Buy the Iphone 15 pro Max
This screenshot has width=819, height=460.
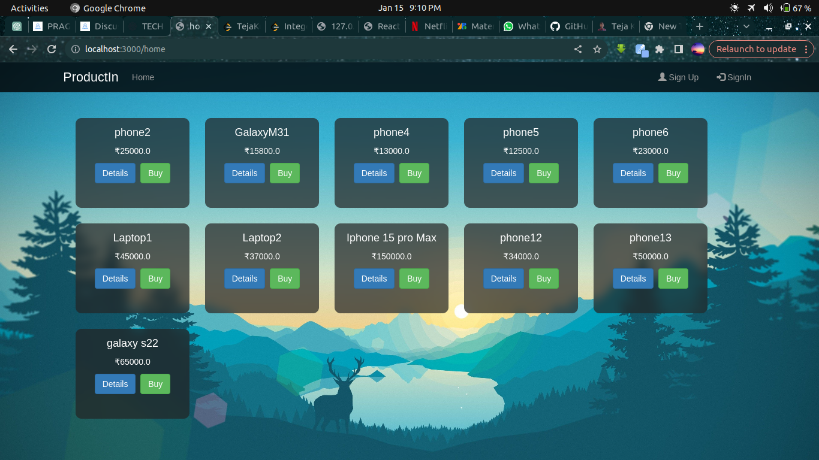(x=414, y=279)
